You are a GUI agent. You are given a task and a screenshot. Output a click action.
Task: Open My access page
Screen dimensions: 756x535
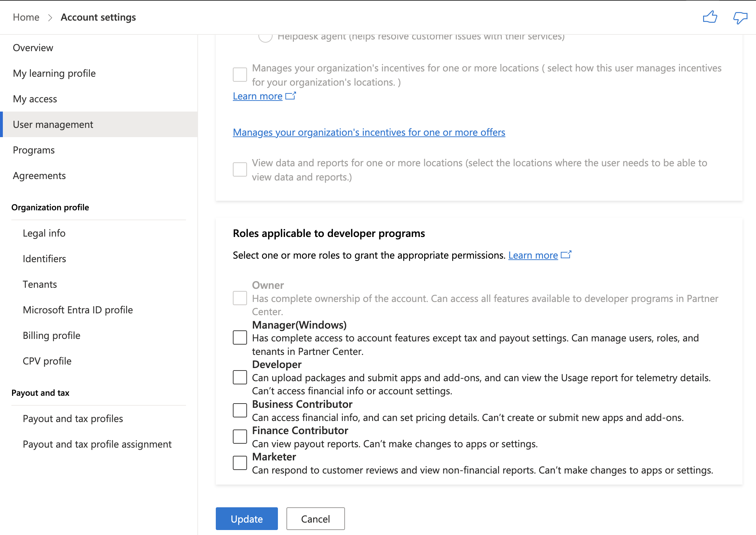point(99,99)
